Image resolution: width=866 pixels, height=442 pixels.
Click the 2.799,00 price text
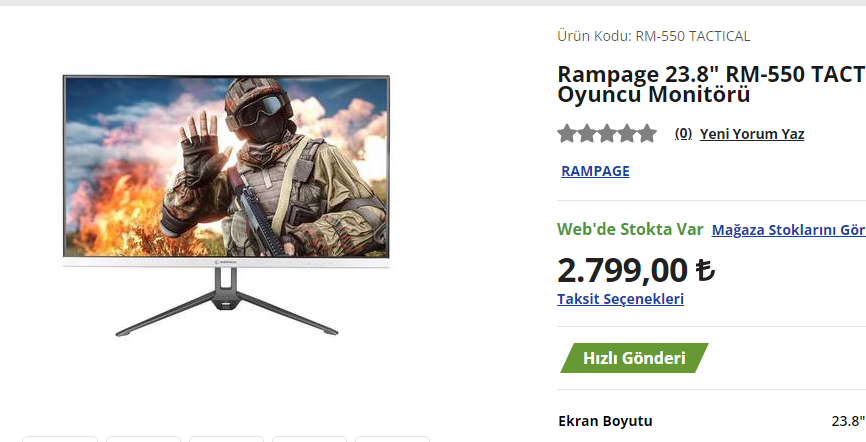click(622, 270)
